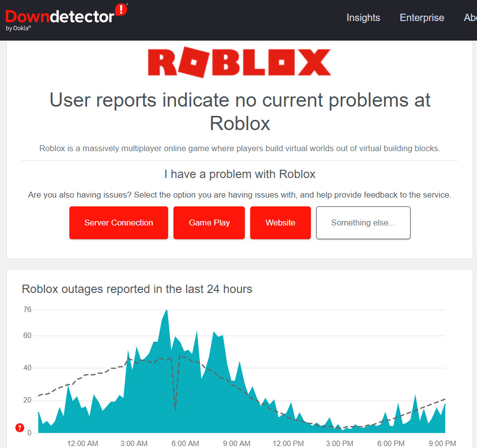The width and height of the screenshot is (477, 448).
Task: Report a Server Connection problem
Action: 119,223
